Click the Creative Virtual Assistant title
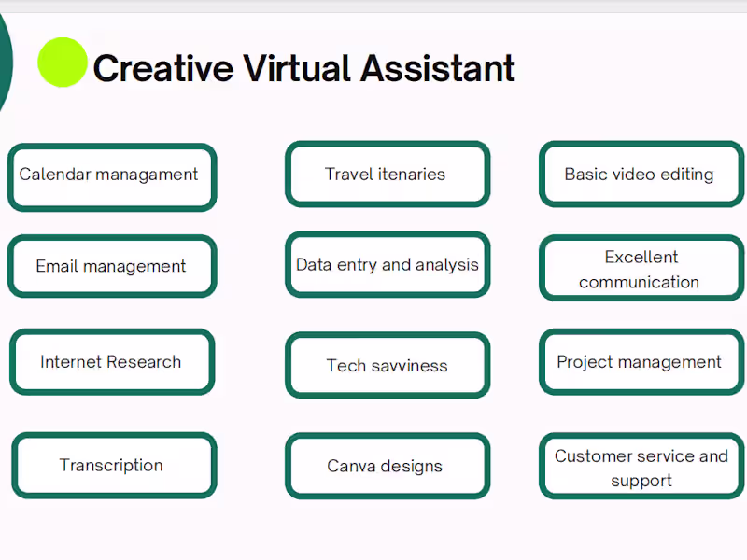Viewport: 747px width, 560px height. click(x=303, y=67)
